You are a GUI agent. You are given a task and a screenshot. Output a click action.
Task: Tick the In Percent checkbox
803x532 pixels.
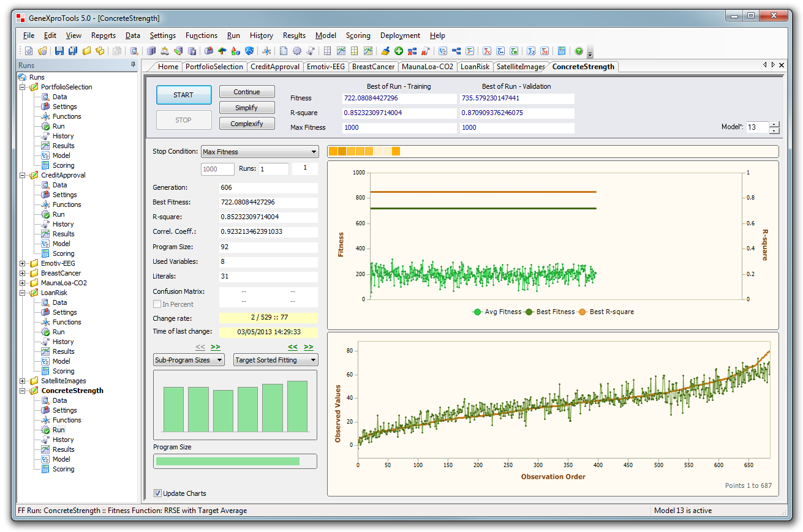pos(157,304)
